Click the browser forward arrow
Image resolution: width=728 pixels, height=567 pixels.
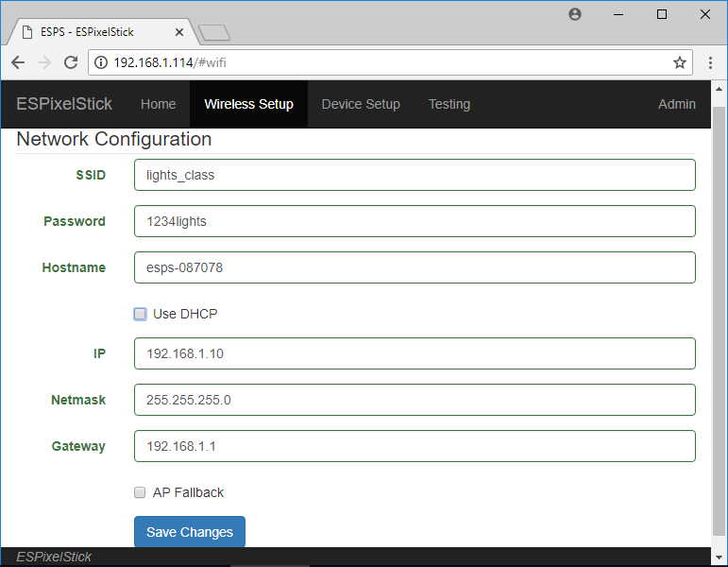(x=44, y=62)
